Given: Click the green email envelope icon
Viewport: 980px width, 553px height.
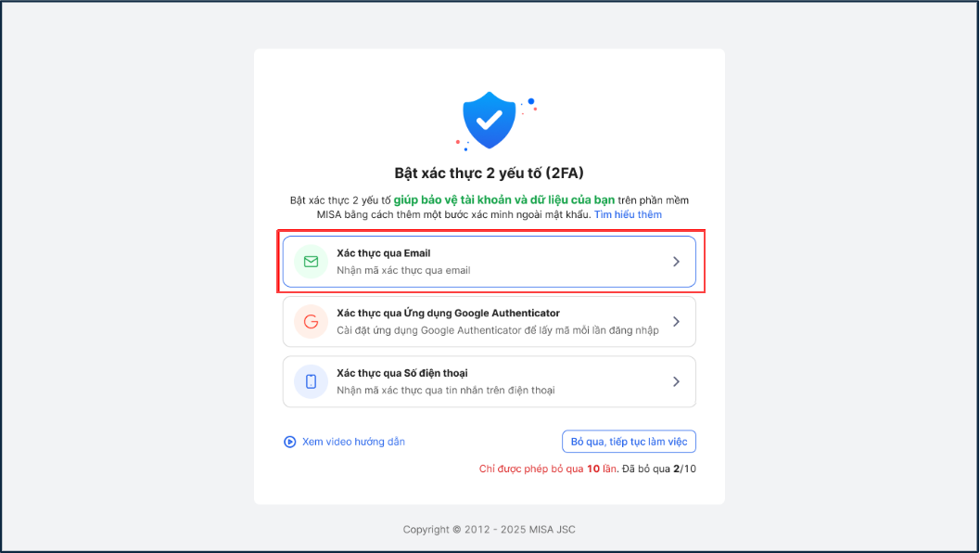Looking at the screenshot, I should point(311,262).
